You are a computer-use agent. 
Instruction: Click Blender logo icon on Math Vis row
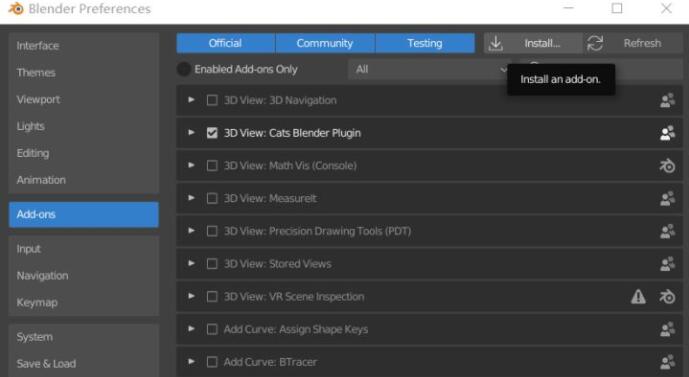coord(667,166)
